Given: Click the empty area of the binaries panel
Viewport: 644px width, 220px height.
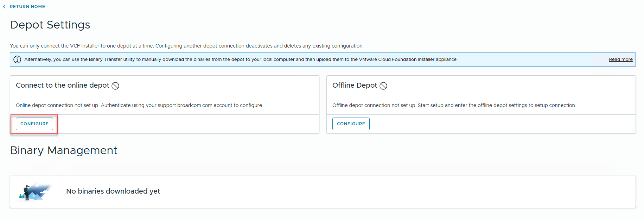Looking at the screenshot, I should pyautogui.click(x=387, y=192).
